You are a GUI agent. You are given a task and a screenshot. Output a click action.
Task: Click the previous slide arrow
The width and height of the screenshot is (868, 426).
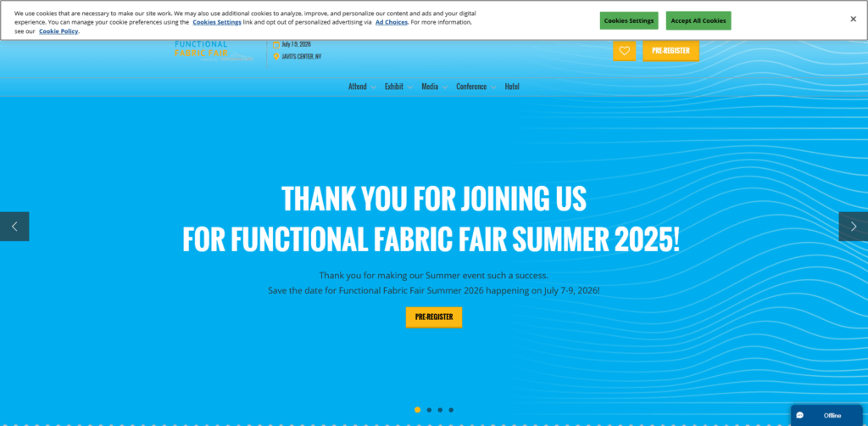[x=14, y=227]
